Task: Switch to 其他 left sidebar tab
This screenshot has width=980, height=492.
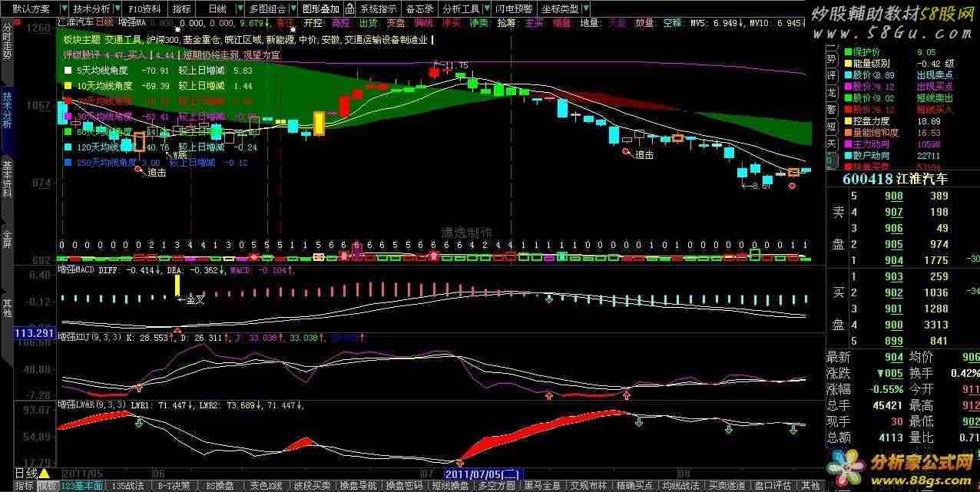Action: pos(7,307)
